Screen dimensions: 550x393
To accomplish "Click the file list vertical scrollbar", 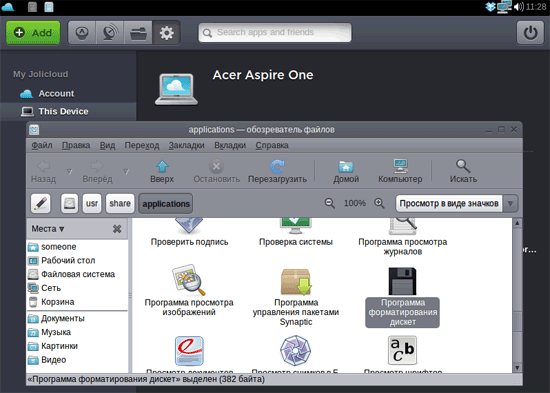I will pyautogui.click(x=517, y=295).
